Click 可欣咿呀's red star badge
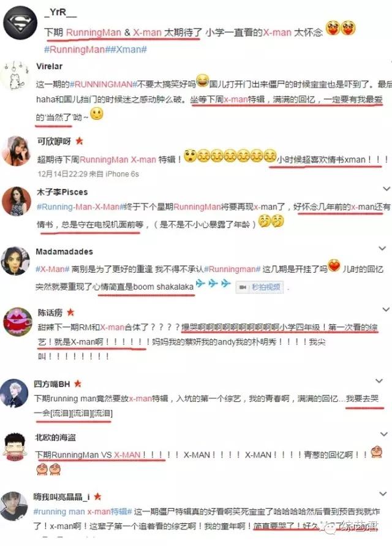 (80, 141)
